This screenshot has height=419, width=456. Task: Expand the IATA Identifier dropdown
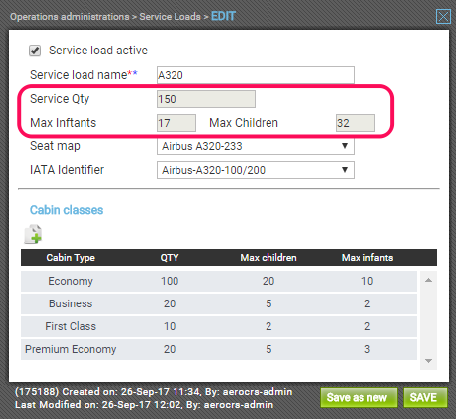coord(256,170)
